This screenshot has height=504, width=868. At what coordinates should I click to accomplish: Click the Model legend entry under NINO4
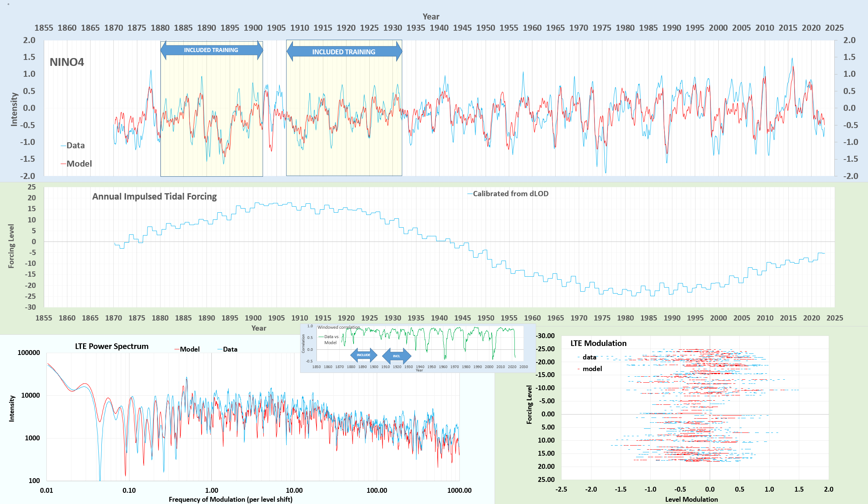(x=79, y=164)
